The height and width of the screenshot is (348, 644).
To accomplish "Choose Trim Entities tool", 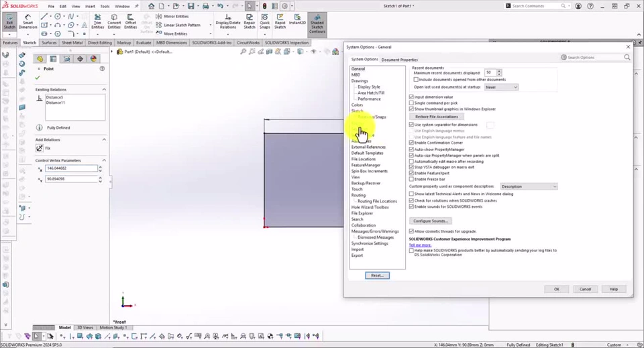I will [x=97, y=21].
